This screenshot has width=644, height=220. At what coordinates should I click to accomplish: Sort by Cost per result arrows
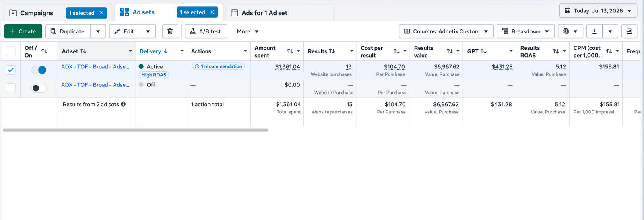click(x=396, y=51)
